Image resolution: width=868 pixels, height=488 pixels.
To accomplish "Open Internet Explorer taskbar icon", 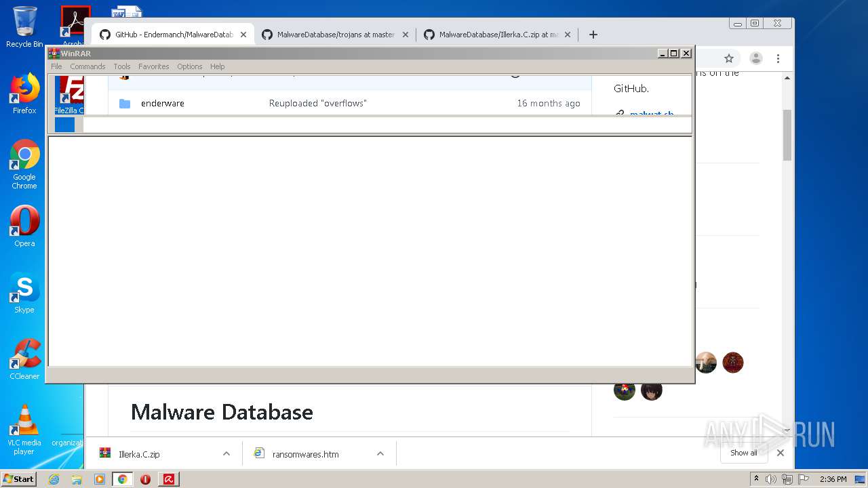I will (54, 479).
